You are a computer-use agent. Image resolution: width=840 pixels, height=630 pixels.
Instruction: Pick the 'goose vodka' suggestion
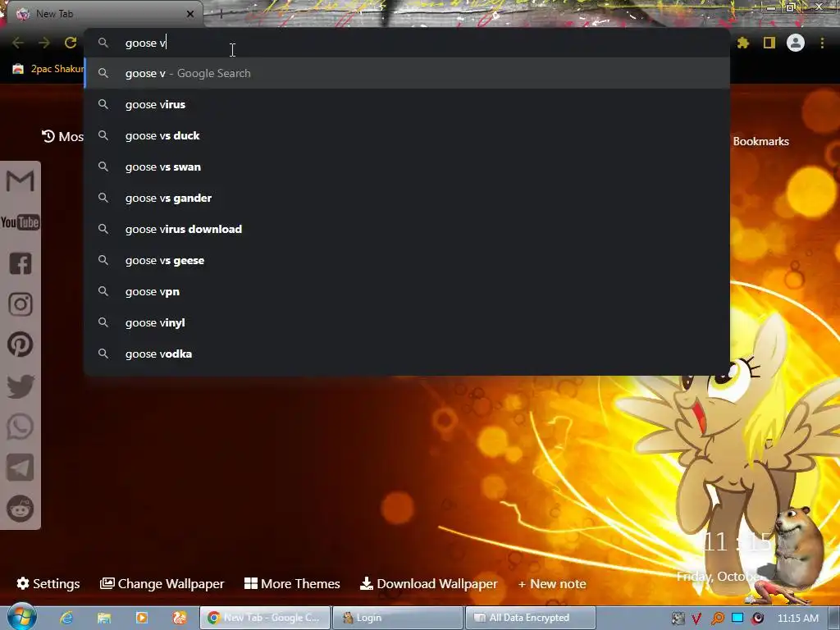pyautogui.click(x=407, y=354)
